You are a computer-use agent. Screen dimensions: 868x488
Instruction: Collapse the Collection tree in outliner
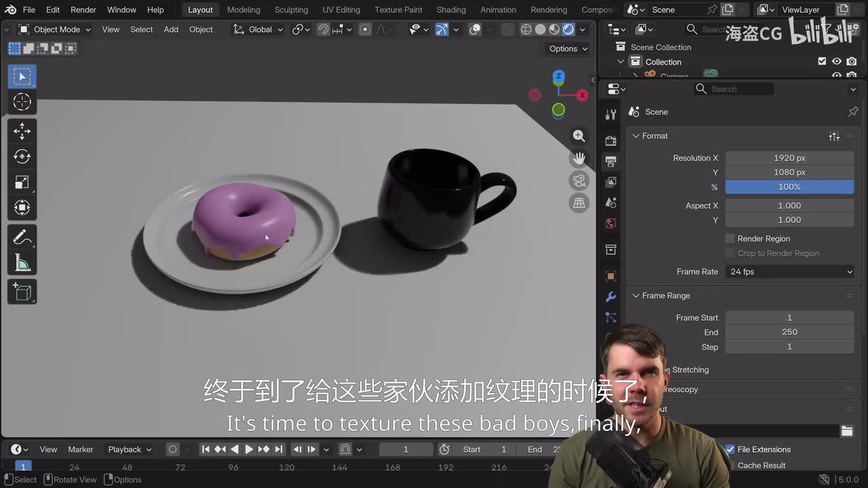pyautogui.click(x=620, y=62)
